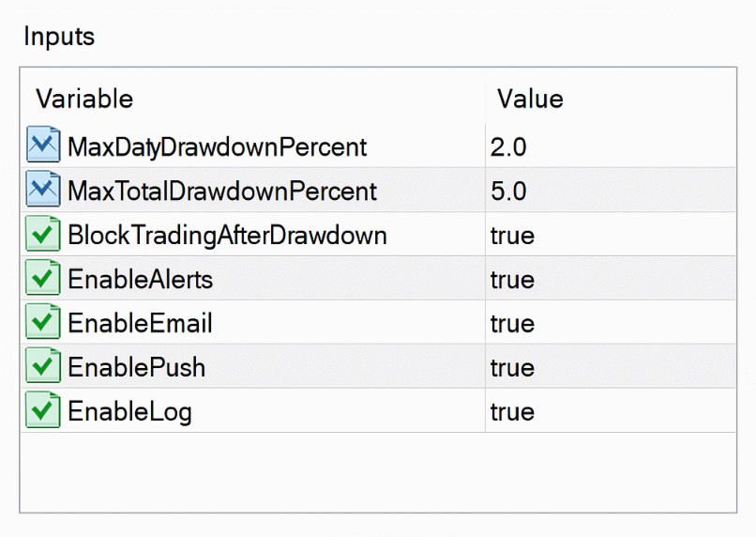The image size is (756, 537).
Task: Change the EnableLog true value
Action: point(512,412)
